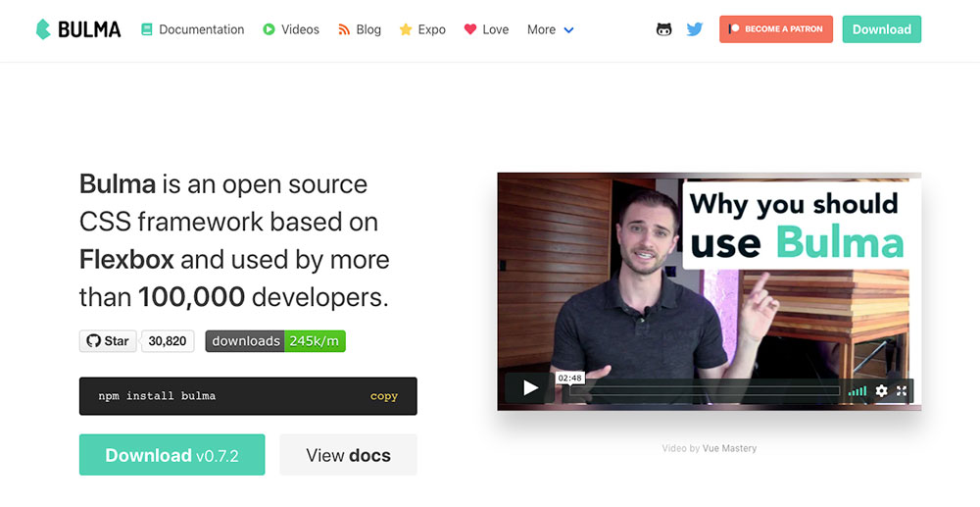Click the video thumbnail image

click(709, 291)
